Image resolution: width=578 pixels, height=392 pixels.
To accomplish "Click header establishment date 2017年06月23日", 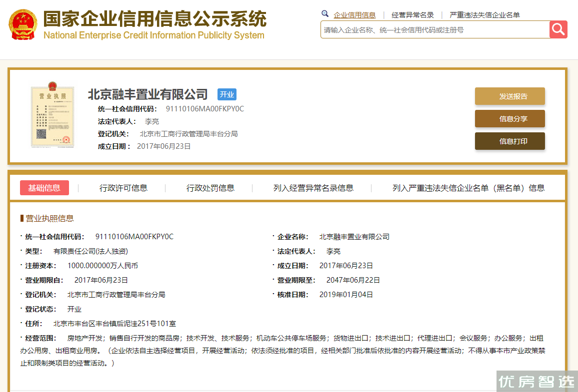I will click(163, 146).
